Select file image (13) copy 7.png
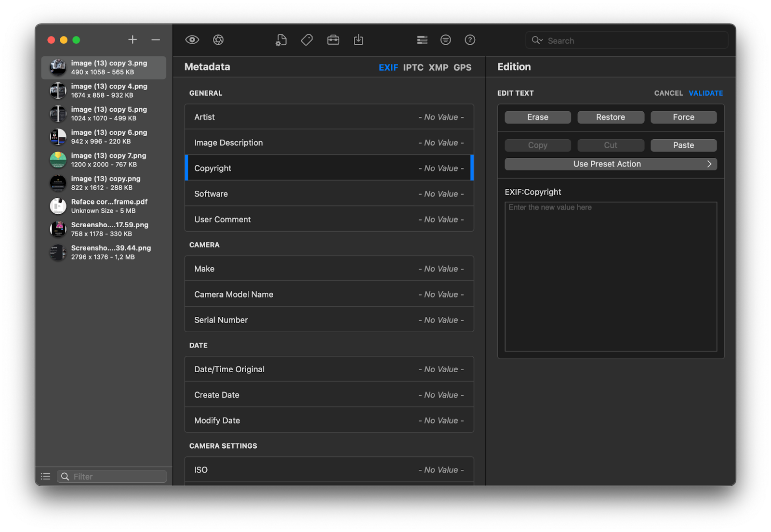771x532 pixels. click(x=104, y=160)
